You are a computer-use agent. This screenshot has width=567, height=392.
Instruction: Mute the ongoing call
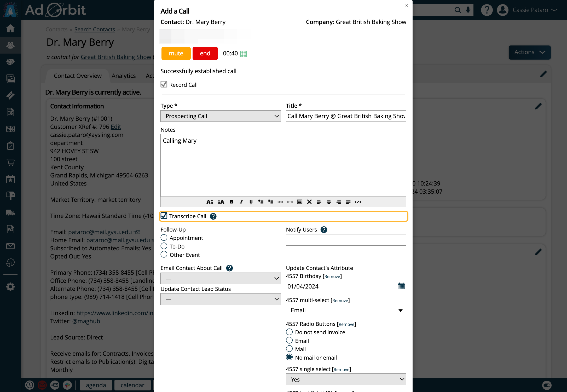[x=176, y=53]
